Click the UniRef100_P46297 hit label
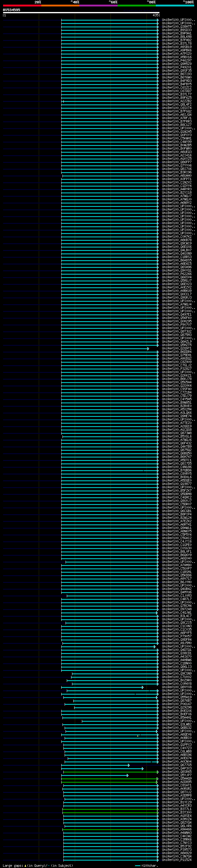The width and height of the screenshot is (197, 868). [176, 61]
